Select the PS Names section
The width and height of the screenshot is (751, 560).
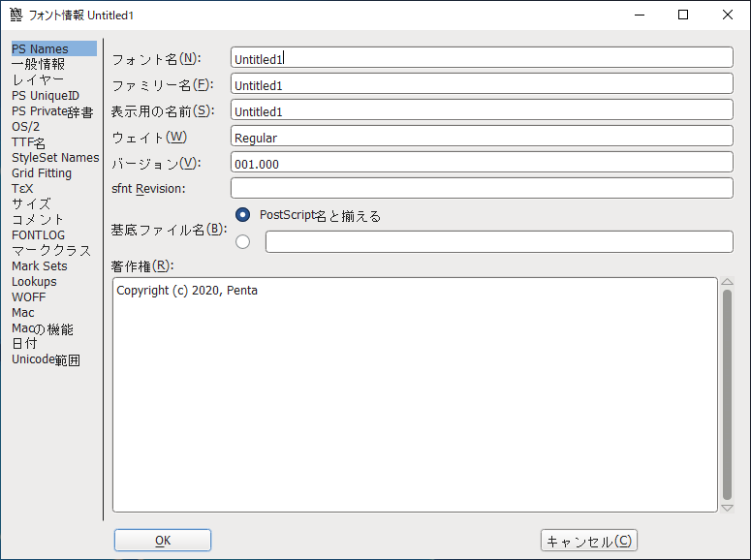tap(53, 48)
